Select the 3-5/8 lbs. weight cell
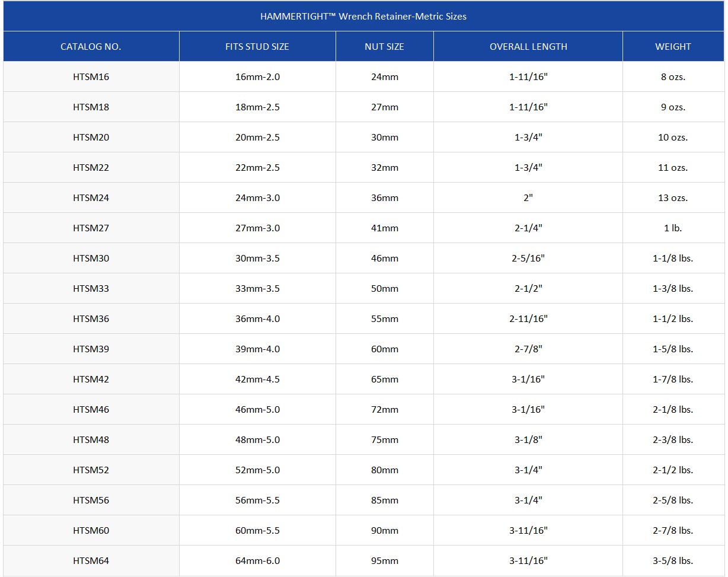Image resolution: width=728 pixels, height=577 pixels. [673, 561]
